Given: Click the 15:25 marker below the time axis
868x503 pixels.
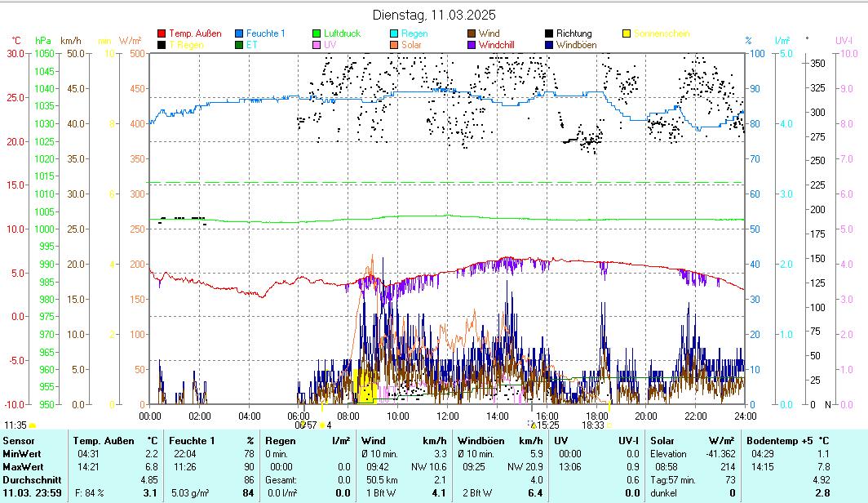Looking at the screenshot, I should pos(547,425).
